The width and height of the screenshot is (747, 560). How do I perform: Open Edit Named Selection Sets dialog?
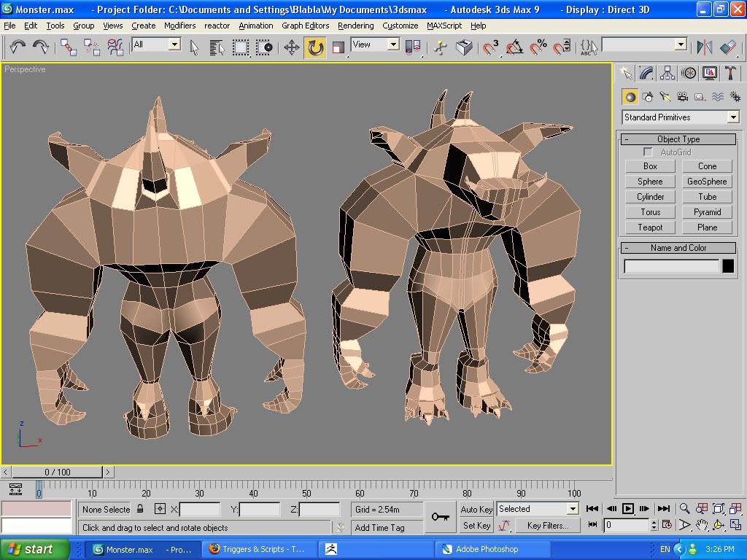[589, 47]
